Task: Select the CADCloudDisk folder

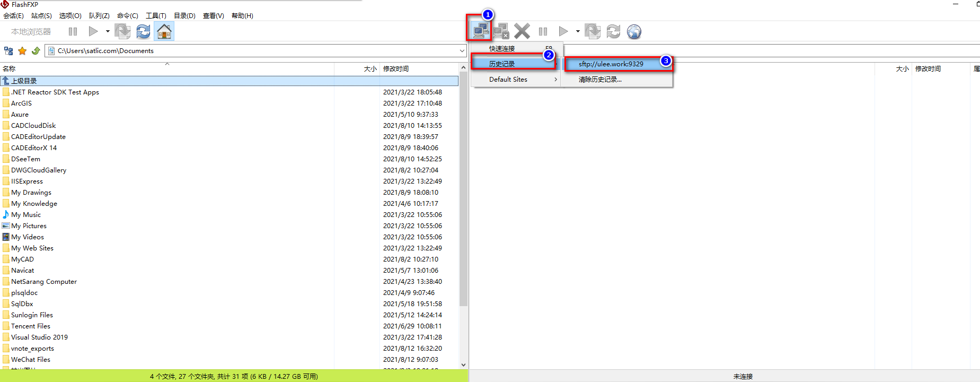Action: [x=33, y=126]
